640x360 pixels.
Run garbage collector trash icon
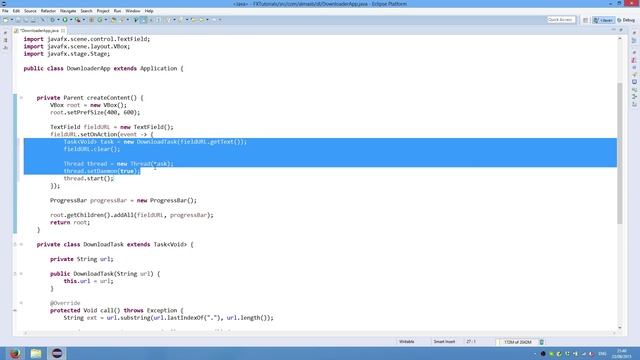(x=542, y=342)
